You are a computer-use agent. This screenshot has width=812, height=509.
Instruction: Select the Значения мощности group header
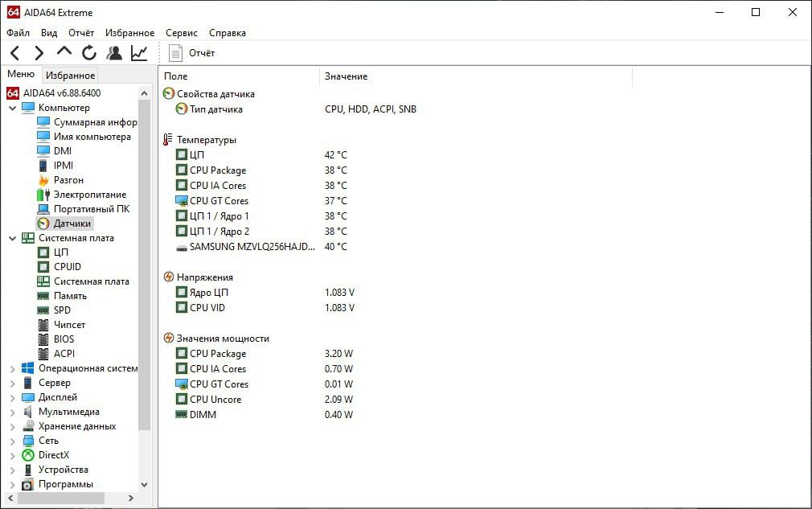(216, 338)
